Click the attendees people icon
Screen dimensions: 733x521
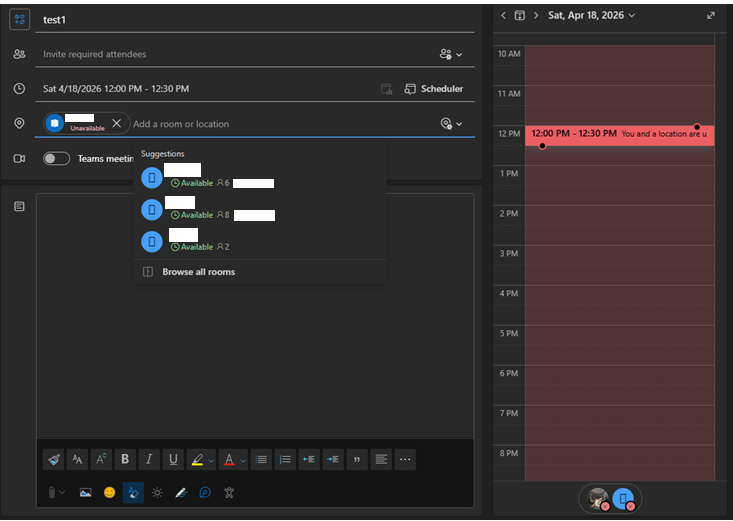[19, 54]
